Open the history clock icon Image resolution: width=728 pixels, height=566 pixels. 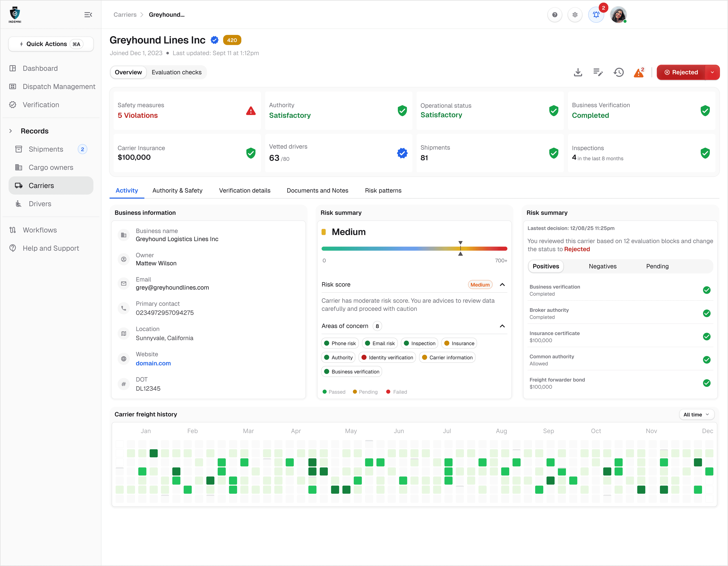(x=619, y=72)
